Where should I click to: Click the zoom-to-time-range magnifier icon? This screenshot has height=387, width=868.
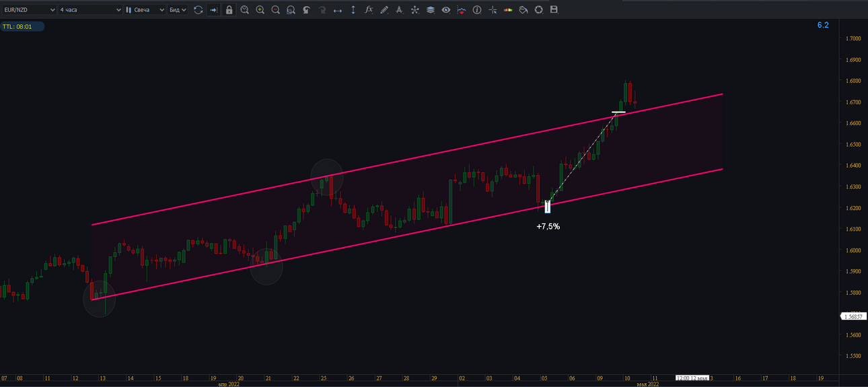point(244,9)
